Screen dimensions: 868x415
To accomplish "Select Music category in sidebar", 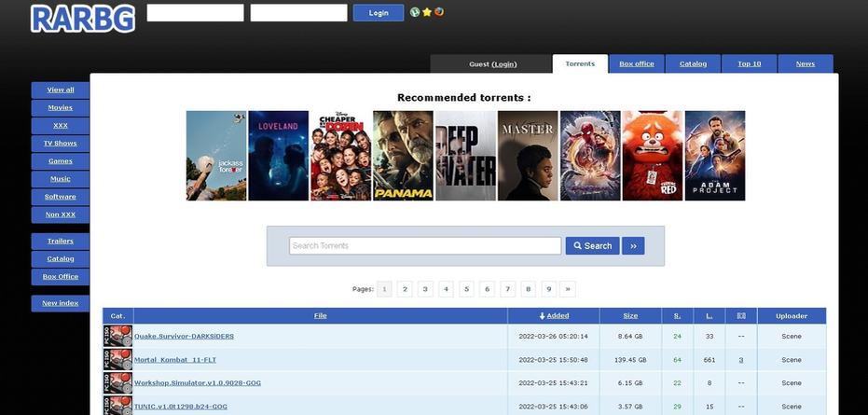I will pos(61,179).
